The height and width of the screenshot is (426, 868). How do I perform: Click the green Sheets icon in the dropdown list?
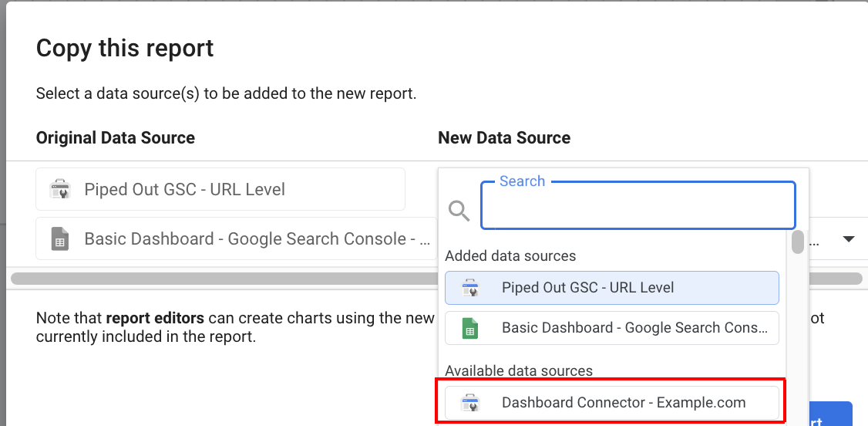click(470, 328)
